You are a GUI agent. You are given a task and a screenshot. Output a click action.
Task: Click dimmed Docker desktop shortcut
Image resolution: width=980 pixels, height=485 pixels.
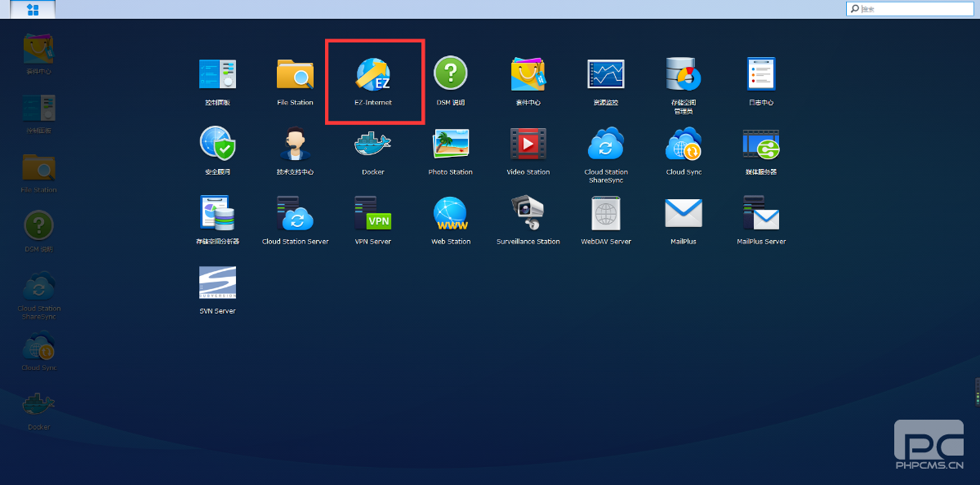(38, 405)
